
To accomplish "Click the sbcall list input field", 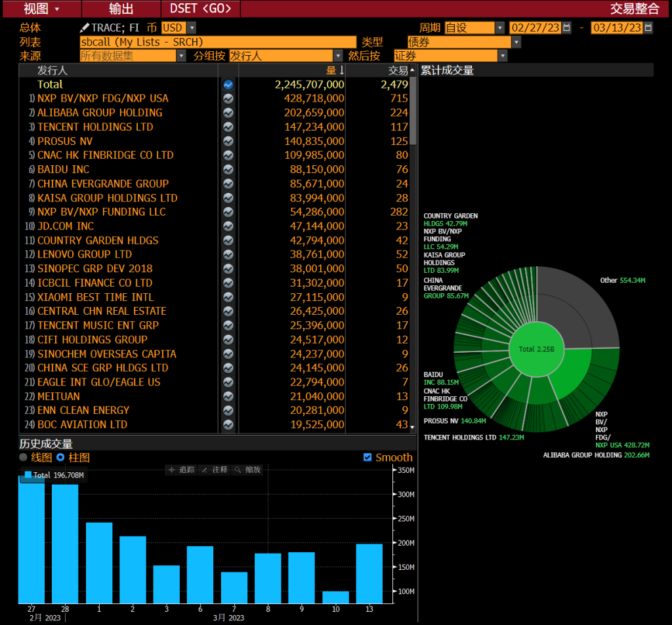I will click(218, 42).
